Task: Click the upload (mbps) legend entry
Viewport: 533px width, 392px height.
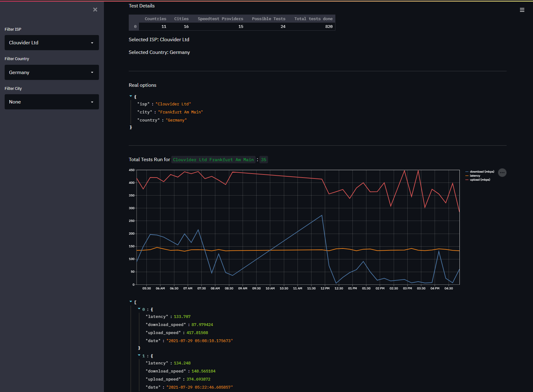Action: pyautogui.click(x=478, y=180)
